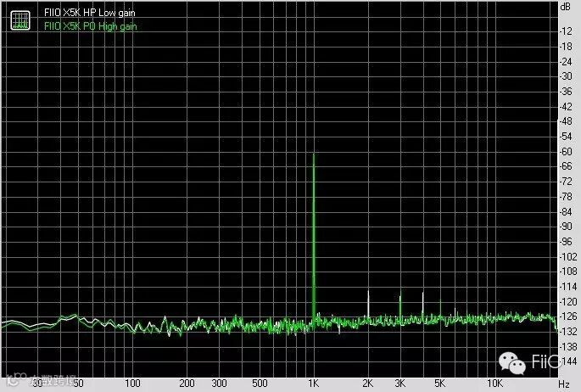Select the 'FIIO X5K PO High gain' legend entry
Viewport: 581px width, 392px height.
[91, 26]
